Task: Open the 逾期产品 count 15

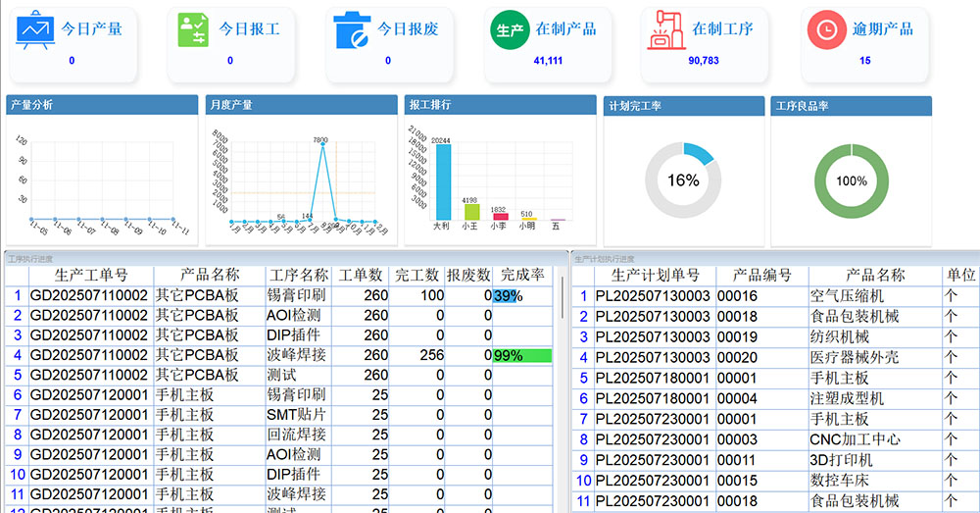Action: click(x=864, y=61)
